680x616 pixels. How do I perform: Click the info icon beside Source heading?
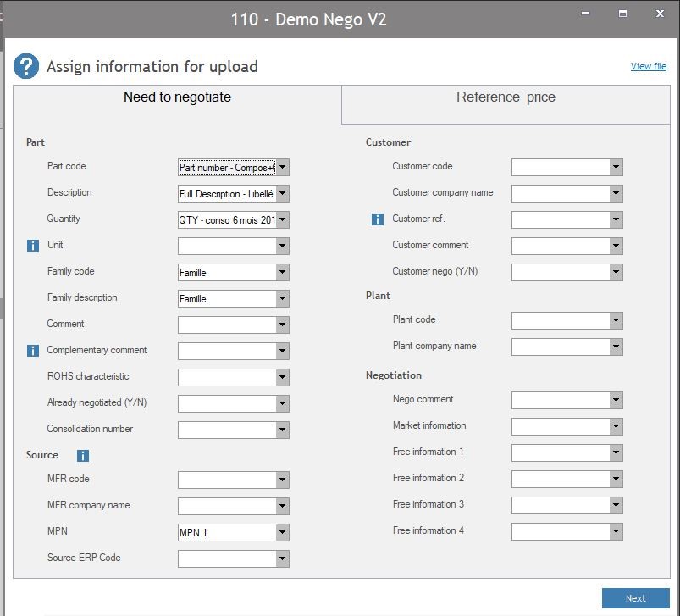point(83,456)
